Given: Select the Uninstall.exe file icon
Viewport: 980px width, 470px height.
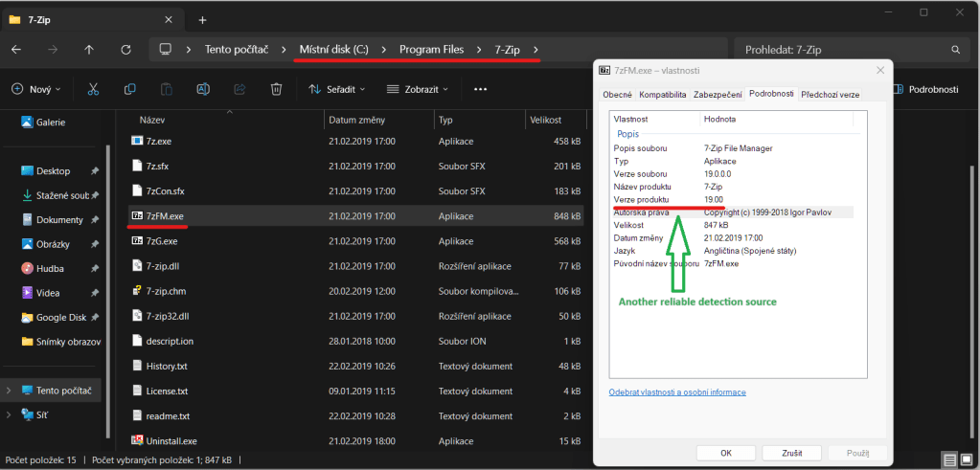Looking at the screenshot, I should coord(137,440).
